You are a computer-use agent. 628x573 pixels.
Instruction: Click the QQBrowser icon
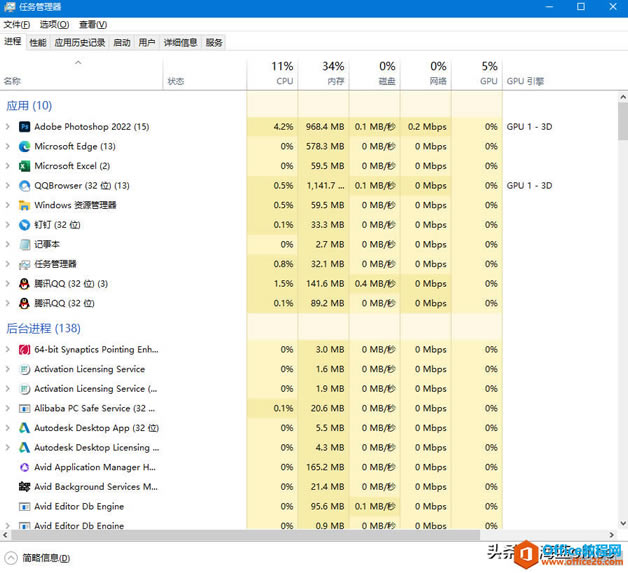pos(24,186)
